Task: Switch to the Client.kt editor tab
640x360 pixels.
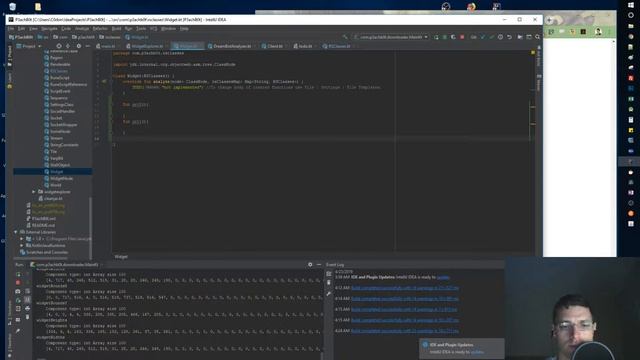Action: pos(273,46)
